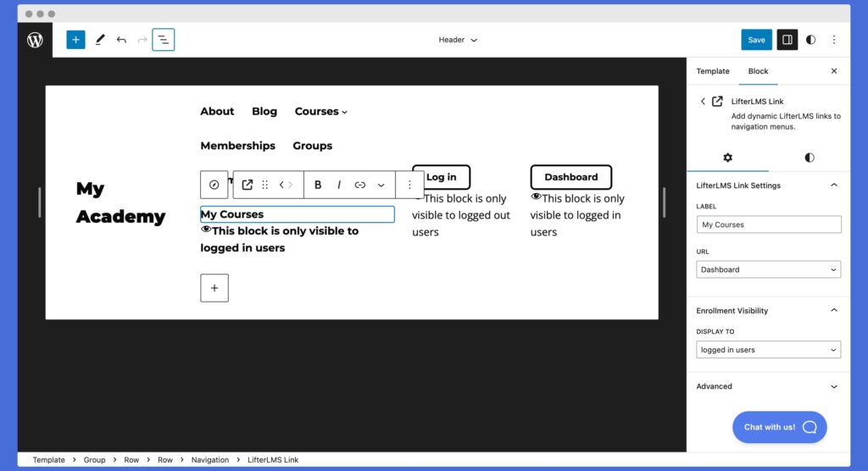
Task: Go back to parent block in sidebar
Action: point(703,102)
